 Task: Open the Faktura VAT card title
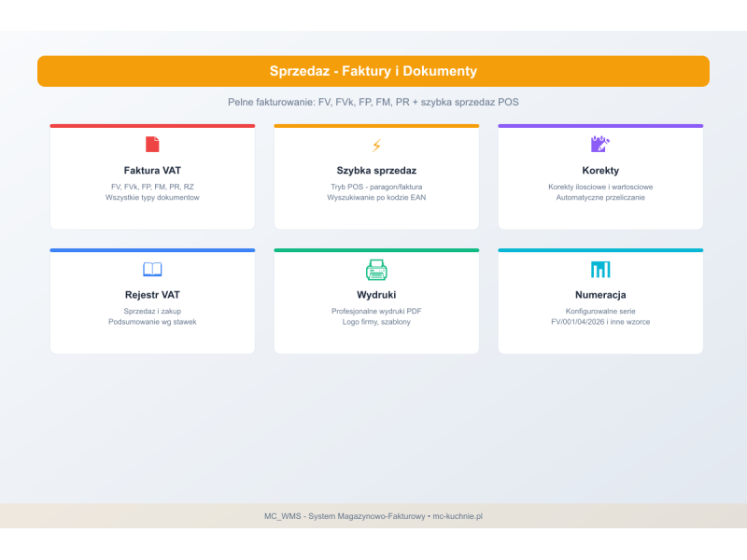152,171
